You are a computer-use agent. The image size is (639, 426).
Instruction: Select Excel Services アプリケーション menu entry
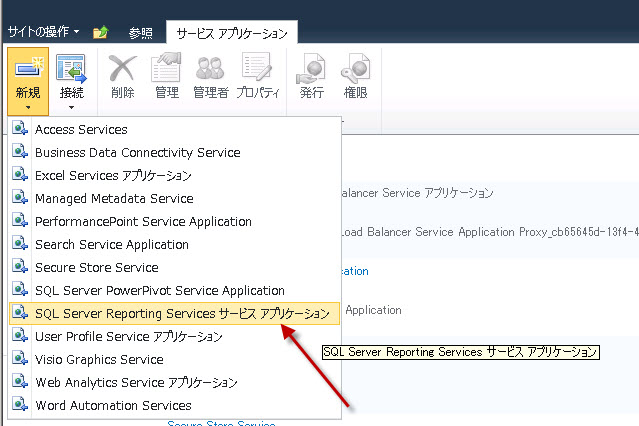click(x=174, y=175)
